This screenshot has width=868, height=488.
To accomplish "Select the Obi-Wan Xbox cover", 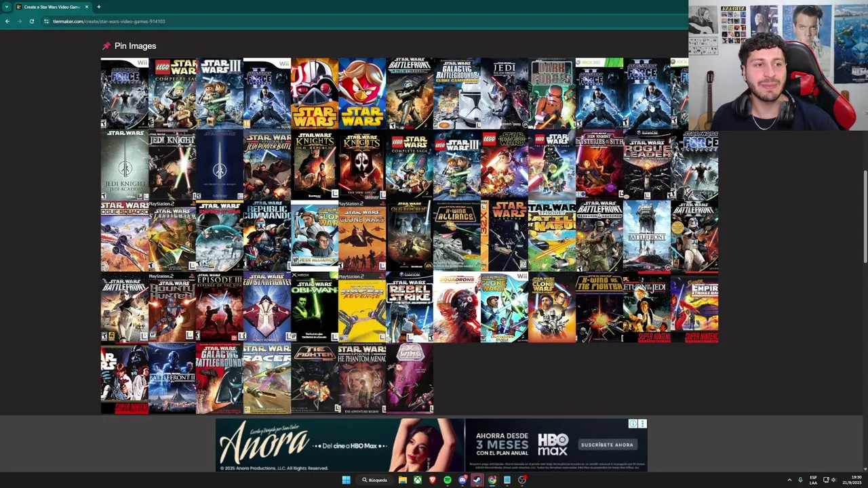I will click(x=315, y=307).
